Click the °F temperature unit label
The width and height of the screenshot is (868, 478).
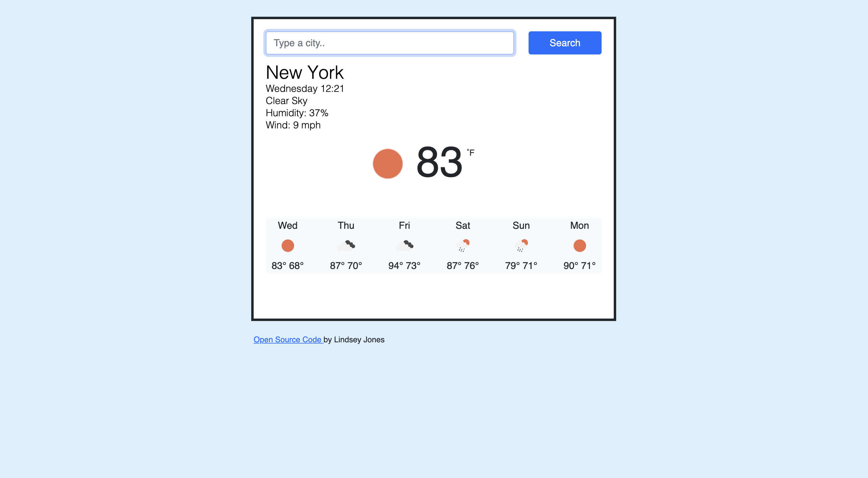click(x=470, y=152)
